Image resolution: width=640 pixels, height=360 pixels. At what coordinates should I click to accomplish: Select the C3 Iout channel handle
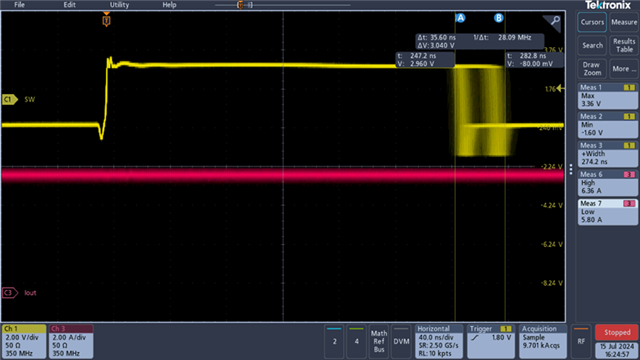(10, 293)
